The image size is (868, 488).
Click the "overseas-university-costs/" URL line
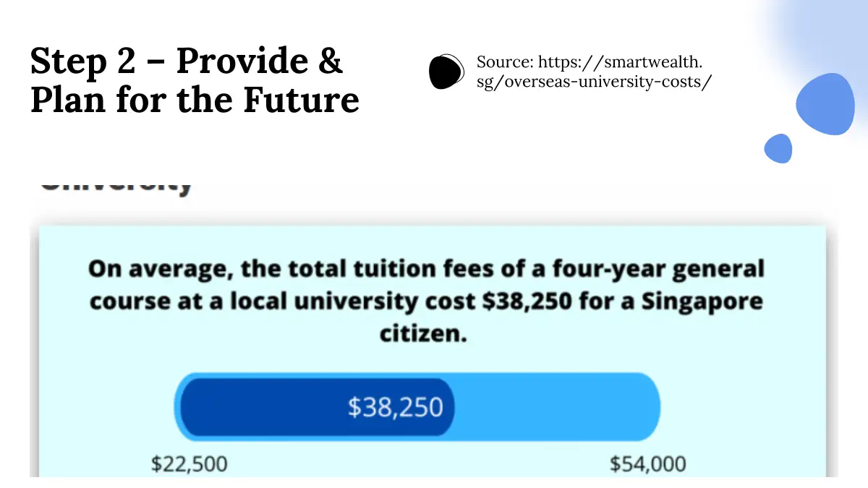594,81
